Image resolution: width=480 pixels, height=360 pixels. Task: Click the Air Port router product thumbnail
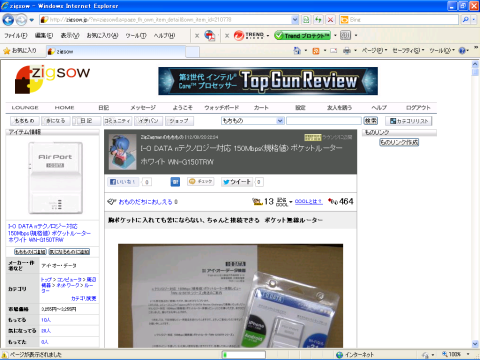coord(55,178)
